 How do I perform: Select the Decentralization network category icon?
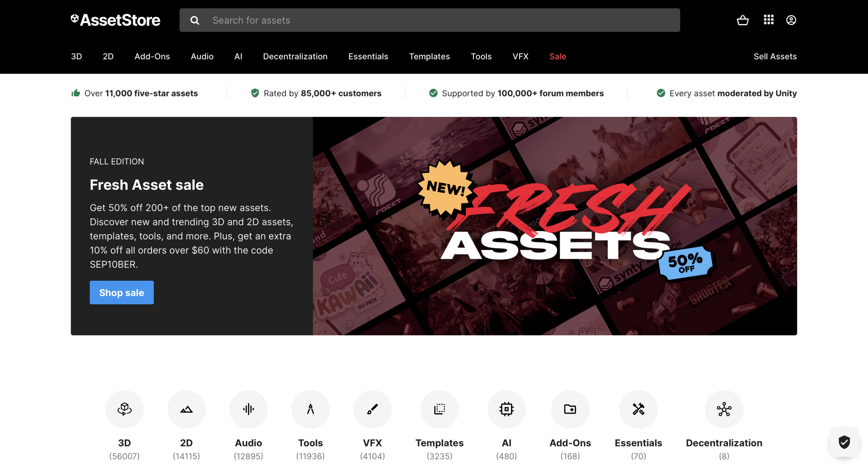724,409
